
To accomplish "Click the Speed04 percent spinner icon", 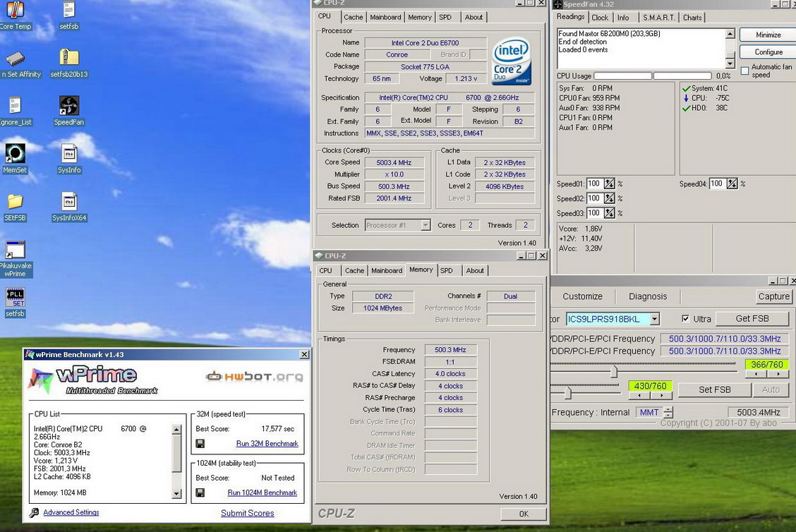I will [x=732, y=183].
